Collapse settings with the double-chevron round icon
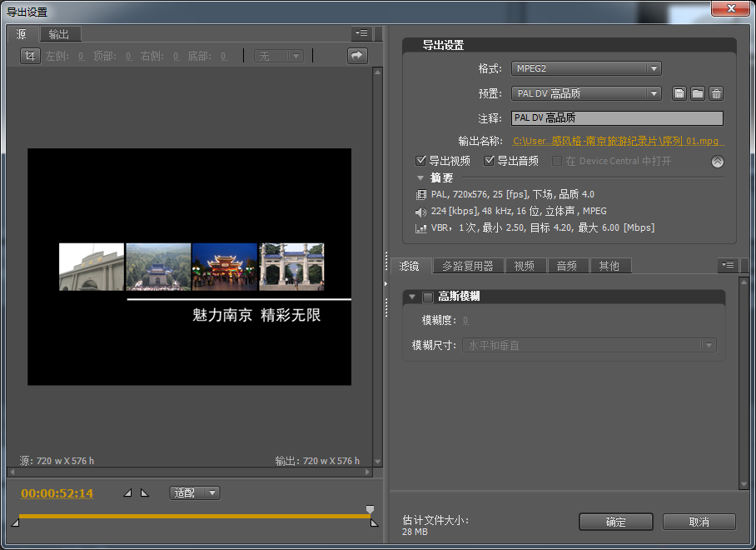The width and height of the screenshot is (756, 550). click(718, 162)
